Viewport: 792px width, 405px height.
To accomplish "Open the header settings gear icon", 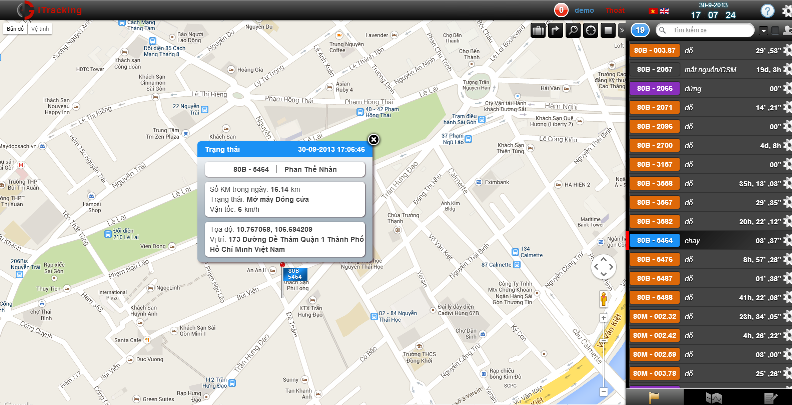I will pos(786,11).
